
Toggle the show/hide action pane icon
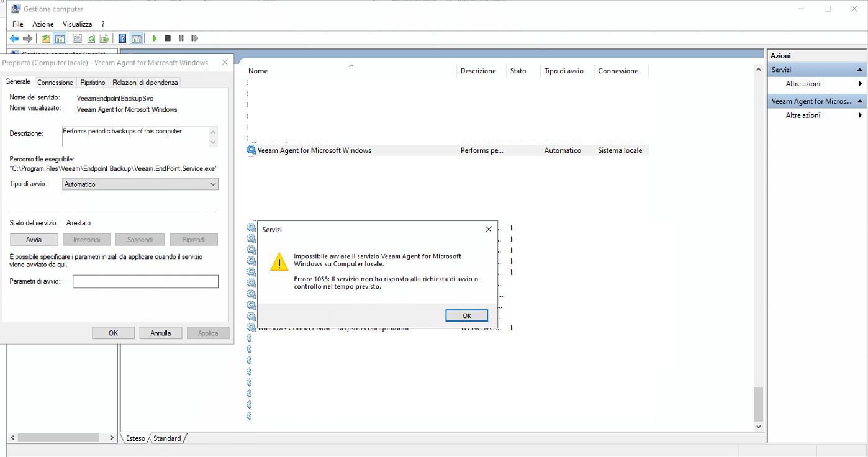[136, 38]
